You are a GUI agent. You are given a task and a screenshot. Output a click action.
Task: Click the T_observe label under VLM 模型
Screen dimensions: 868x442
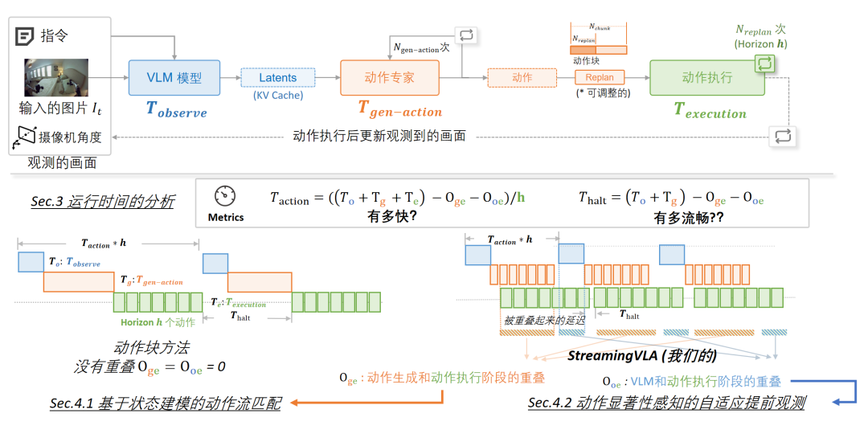click(176, 109)
